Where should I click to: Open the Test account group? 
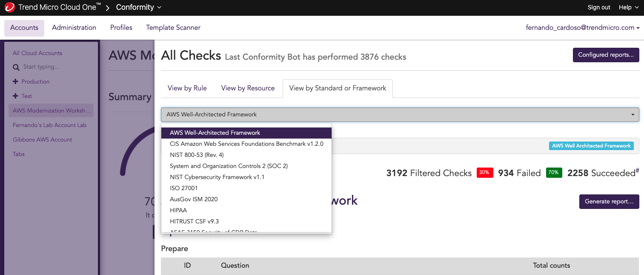click(x=27, y=96)
